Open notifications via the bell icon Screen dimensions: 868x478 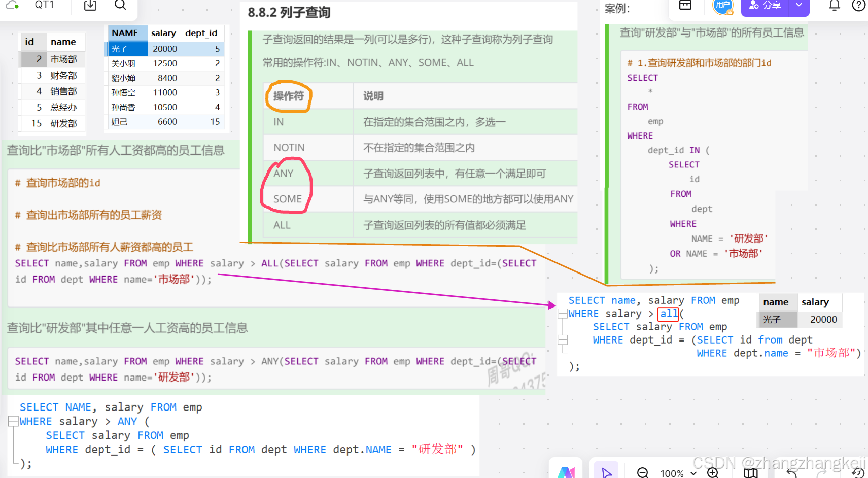coord(834,6)
